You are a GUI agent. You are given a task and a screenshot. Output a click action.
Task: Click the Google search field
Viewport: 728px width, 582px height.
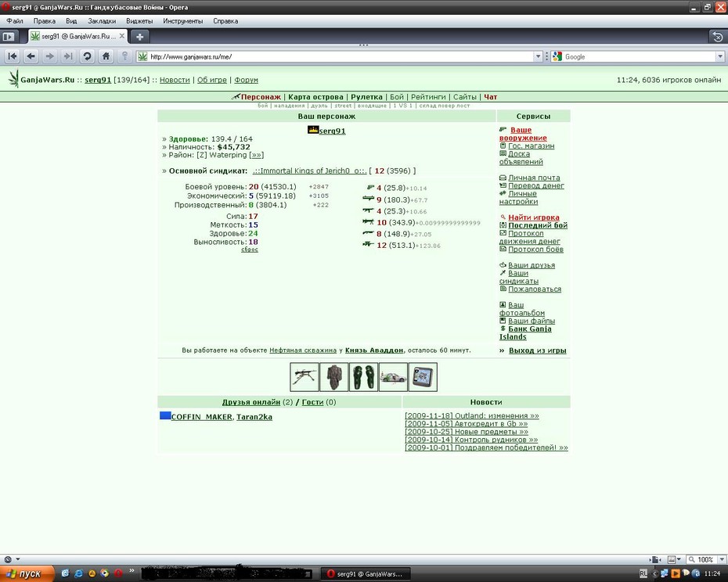[x=639, y=56]
